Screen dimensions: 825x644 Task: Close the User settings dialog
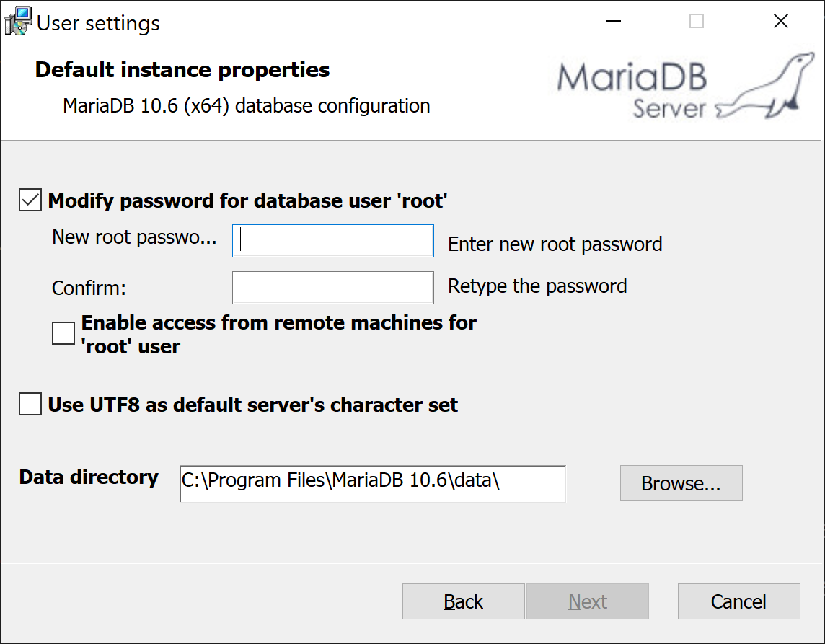pyautogui.click(x=780, y=22)
